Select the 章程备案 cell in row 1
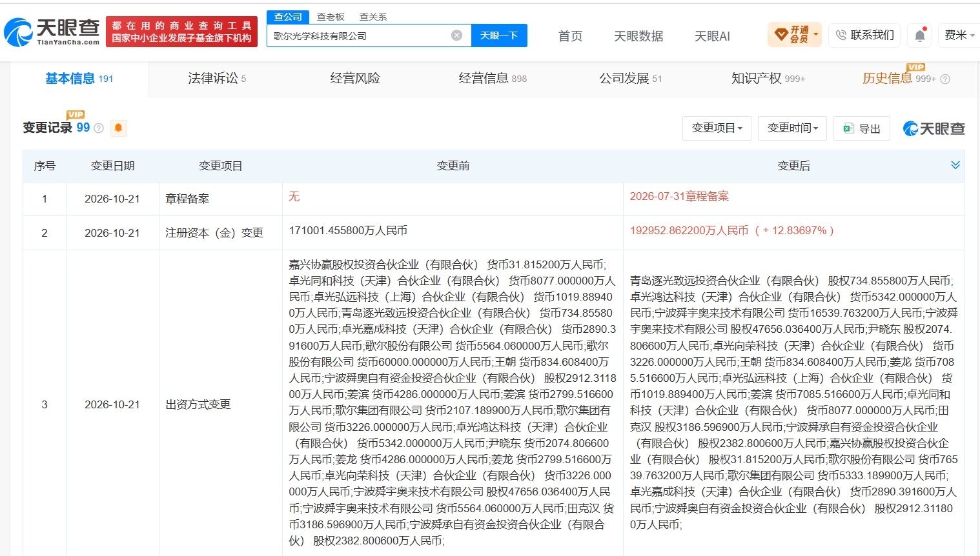 [220, 199]
